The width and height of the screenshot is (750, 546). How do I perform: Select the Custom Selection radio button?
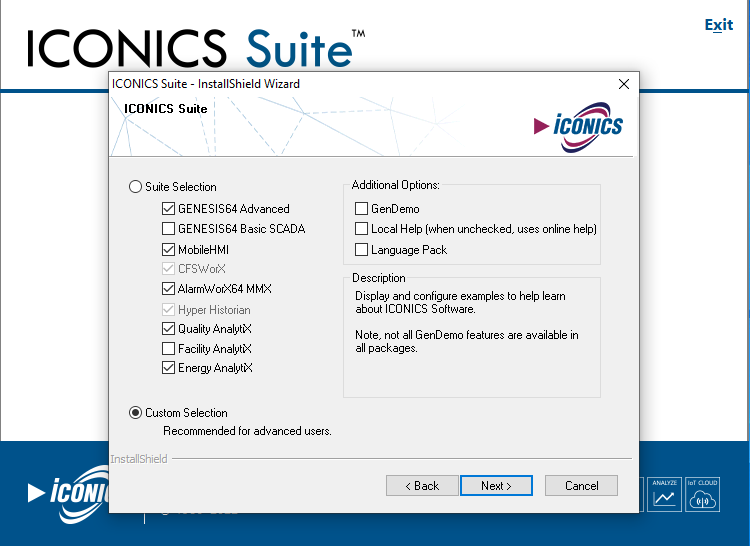135,413
